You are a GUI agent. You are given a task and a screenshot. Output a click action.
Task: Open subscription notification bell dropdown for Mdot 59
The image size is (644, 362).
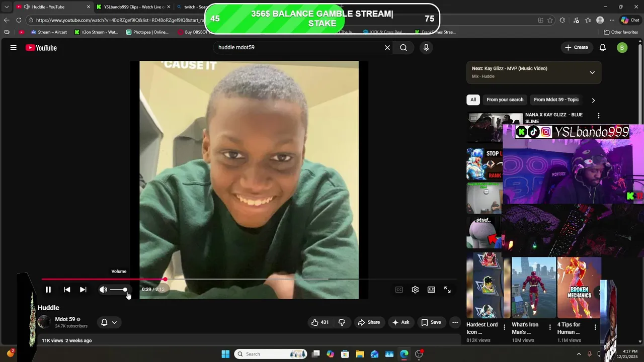(109, 322)
